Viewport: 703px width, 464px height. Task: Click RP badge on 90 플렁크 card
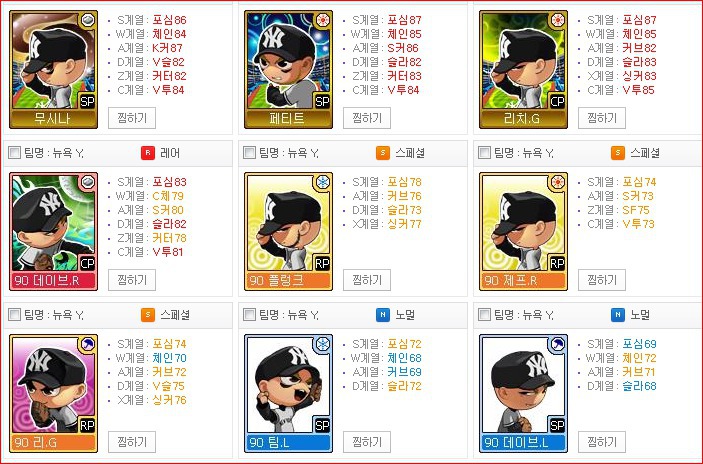point(322,263)
